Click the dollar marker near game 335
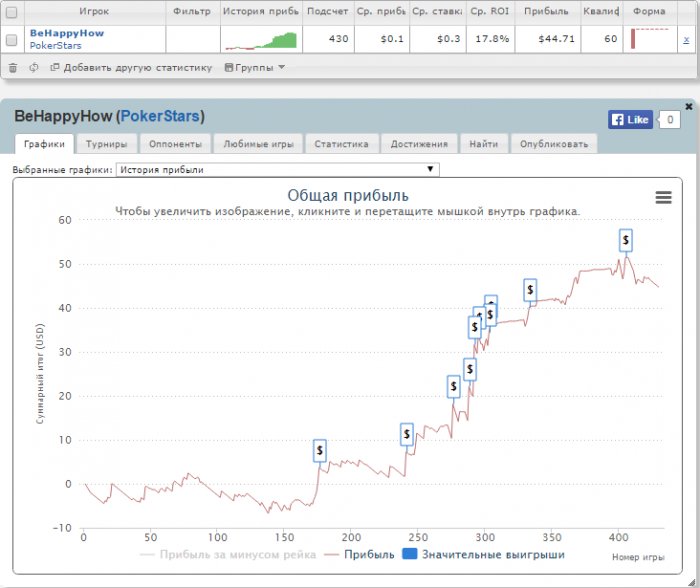Image resolution: width=700 pixels, height=588 pixels. [531, 290]
